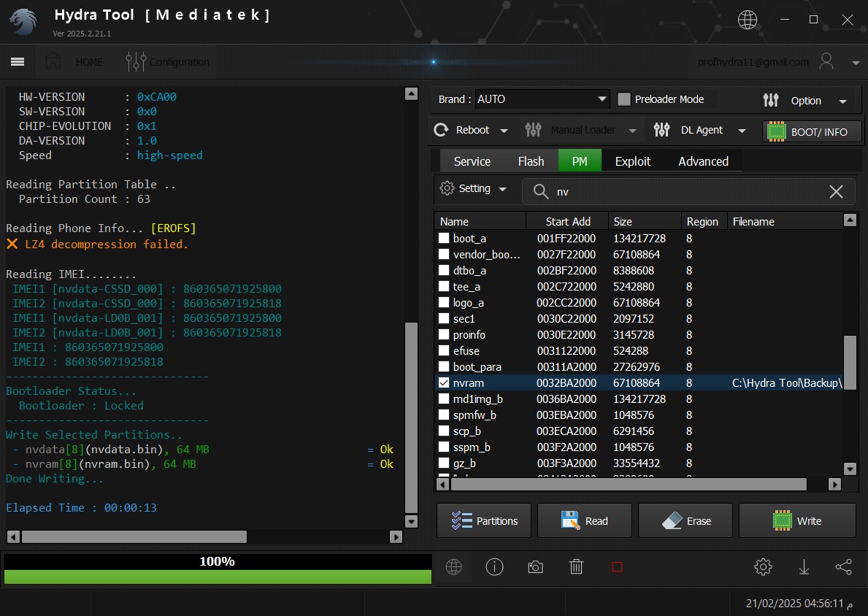Click the share icon

(x=844, y=567)
